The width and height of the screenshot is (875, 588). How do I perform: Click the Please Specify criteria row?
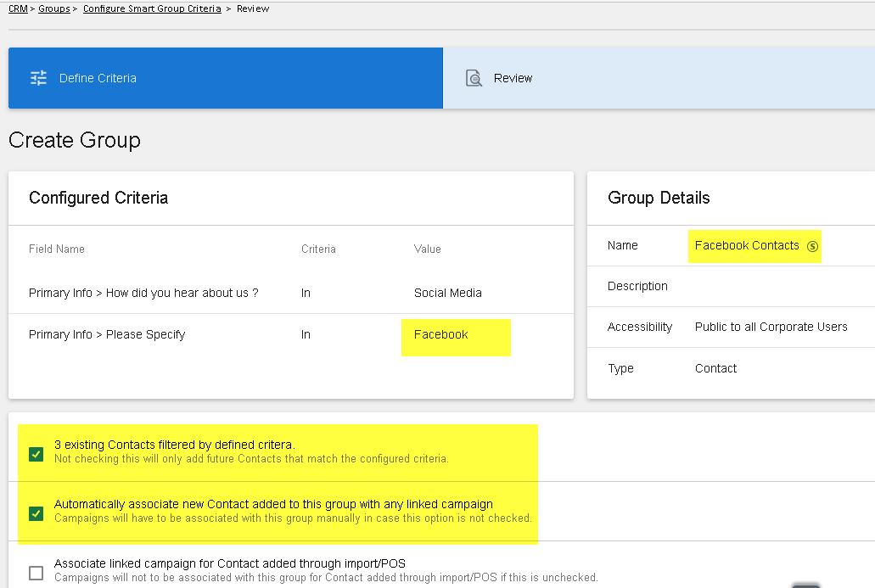click(x=291, y=334)
